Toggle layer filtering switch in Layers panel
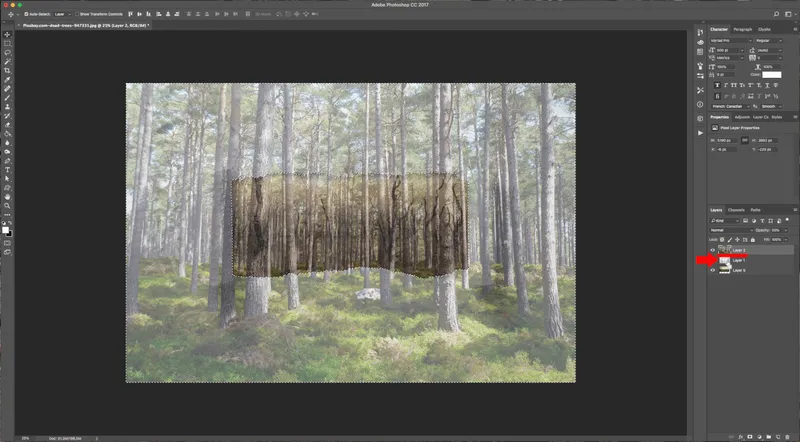The image size is (800, 442). point(787,220)
